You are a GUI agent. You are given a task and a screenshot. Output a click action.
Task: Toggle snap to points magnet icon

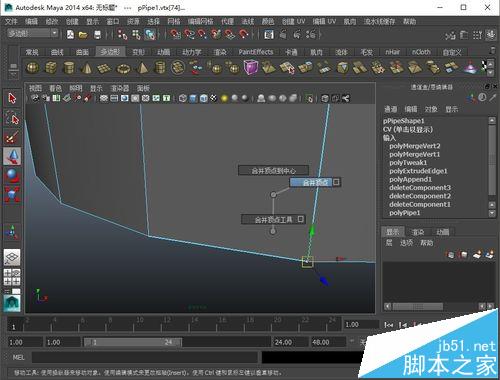(x=202, y=34)
